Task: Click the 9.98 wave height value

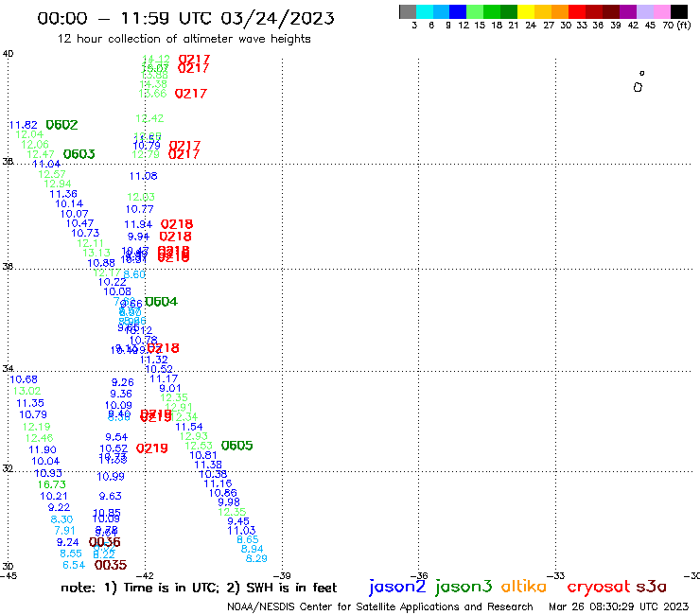Action: point(229,502)
